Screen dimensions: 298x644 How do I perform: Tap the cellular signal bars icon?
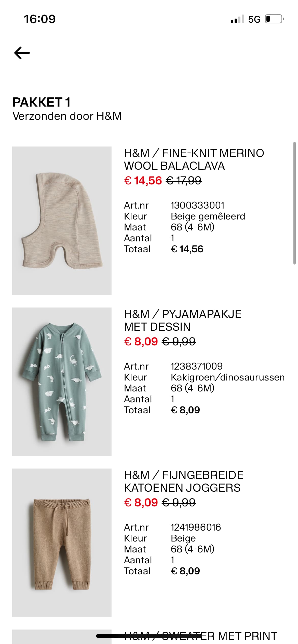point(237,19)
